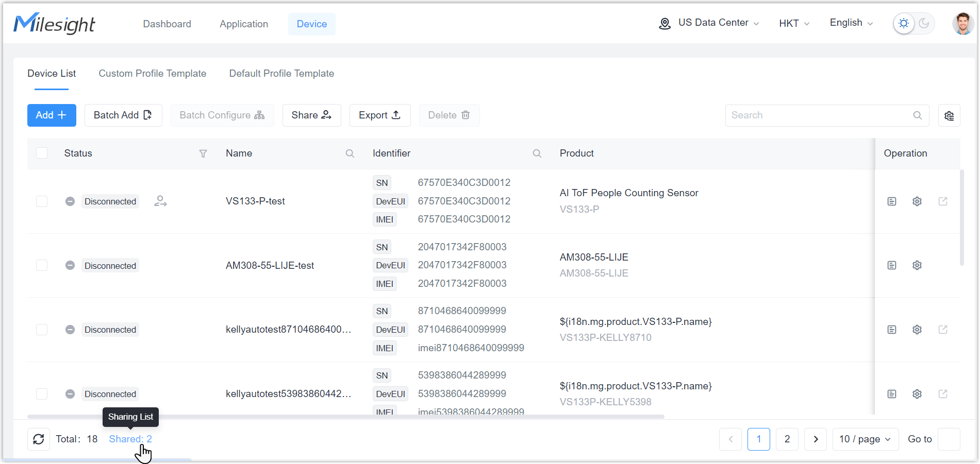Check the VS133-P-test row checkbox
This screenshot has height=464, width=980.
[42, 201]
